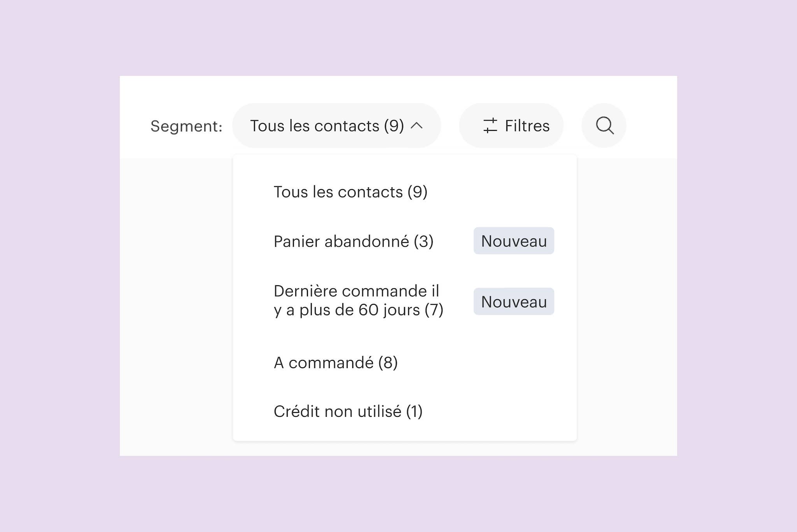Open the Filtres button

[x=511, y=126]
